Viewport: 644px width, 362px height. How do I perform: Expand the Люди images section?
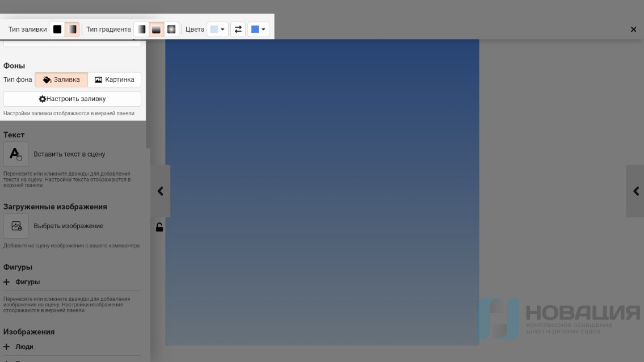point(7,347)
